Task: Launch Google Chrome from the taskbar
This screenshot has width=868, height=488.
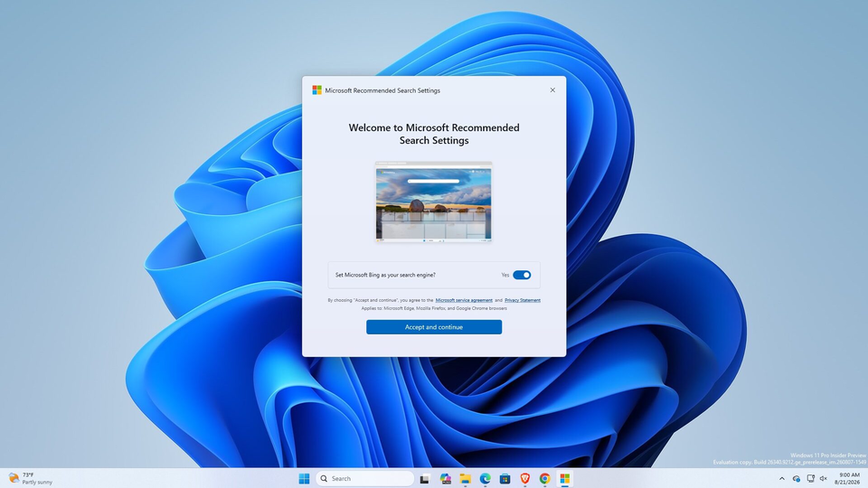Action: tap(544, 479)
